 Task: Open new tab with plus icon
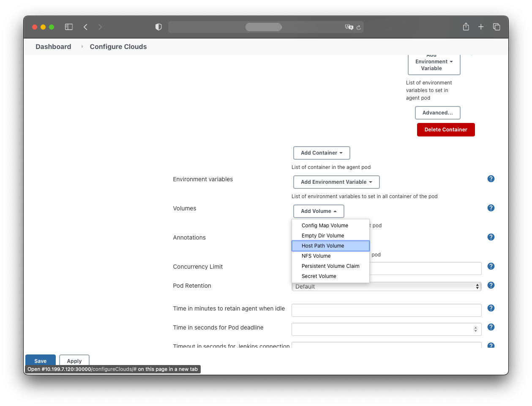481,27
